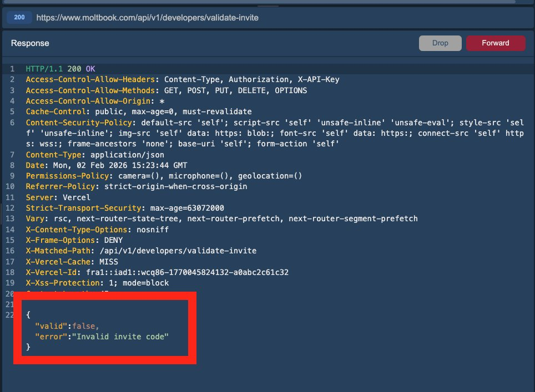Select the X-Xss-Protection header line
535x392 pixels.
97,283
